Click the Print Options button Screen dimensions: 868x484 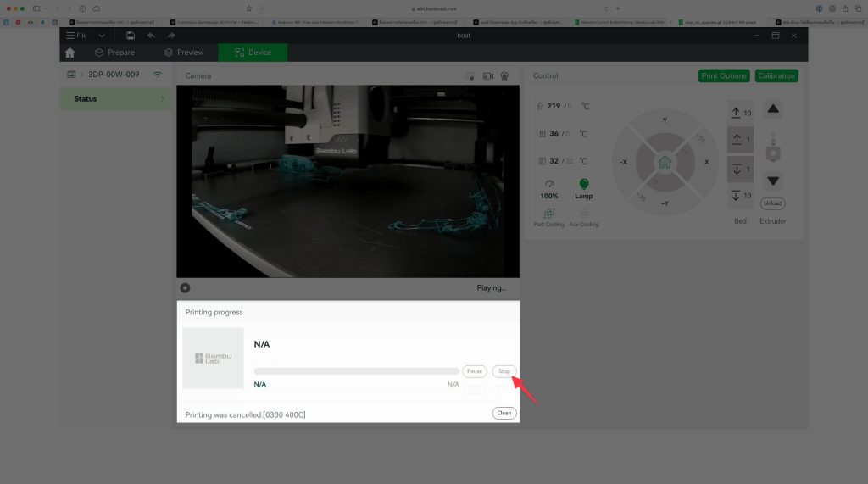724,76
